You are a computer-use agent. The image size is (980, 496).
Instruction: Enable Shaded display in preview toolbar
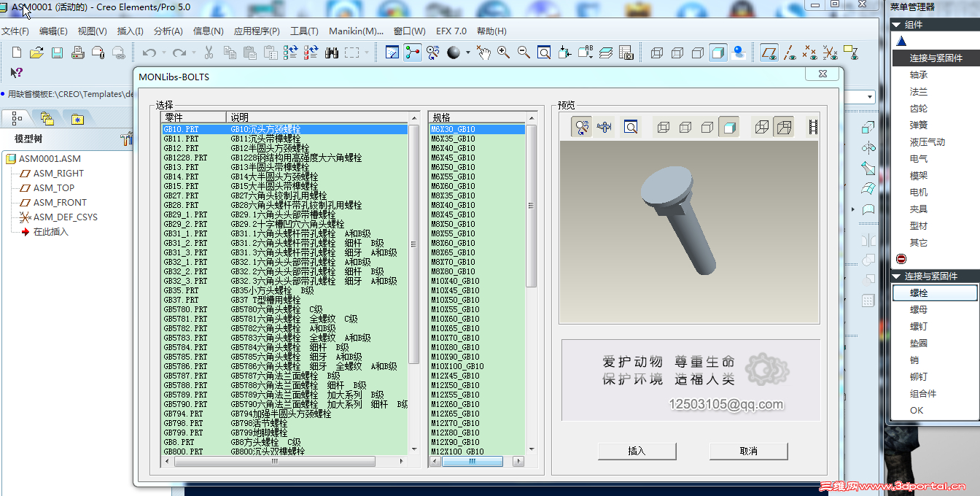tap(728, 127)
